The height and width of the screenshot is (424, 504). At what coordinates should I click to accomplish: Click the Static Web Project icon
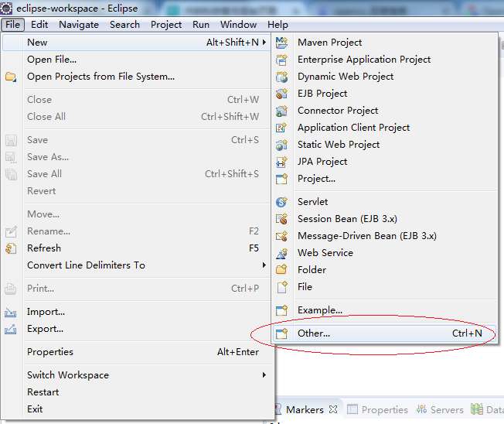281,145
